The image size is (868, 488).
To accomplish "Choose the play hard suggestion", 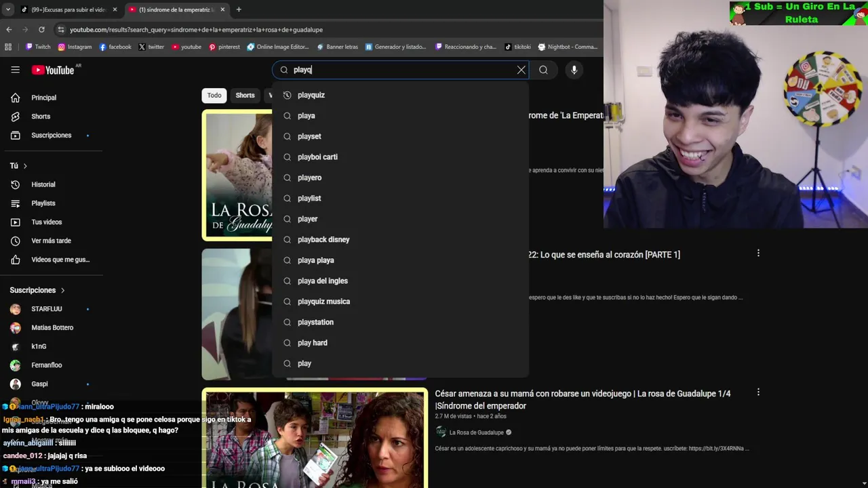I will coord(400,343).
